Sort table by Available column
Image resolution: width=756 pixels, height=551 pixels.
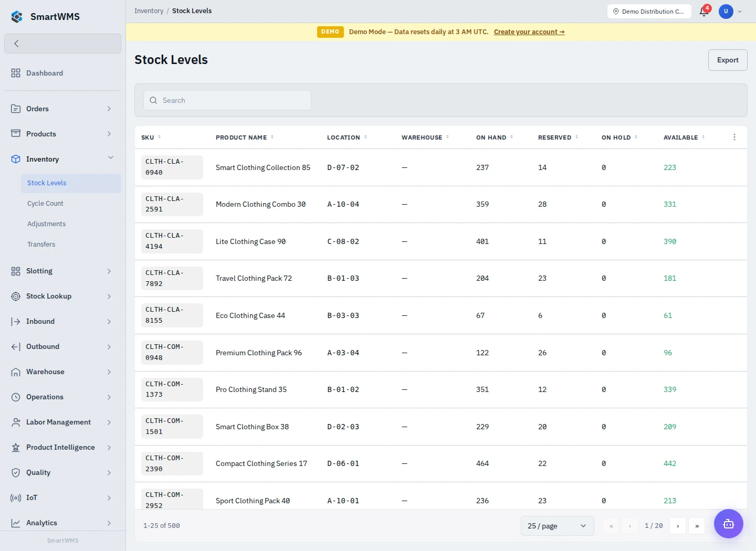click(684, 137)
